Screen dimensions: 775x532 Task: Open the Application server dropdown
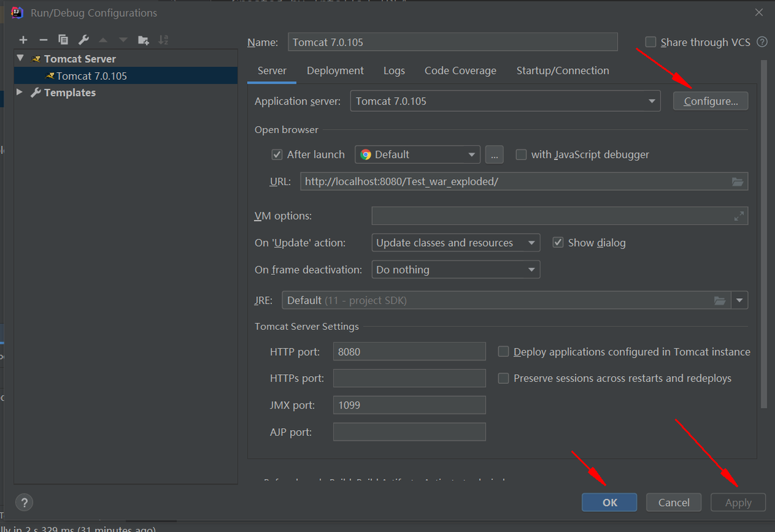(x=505, y=101)
